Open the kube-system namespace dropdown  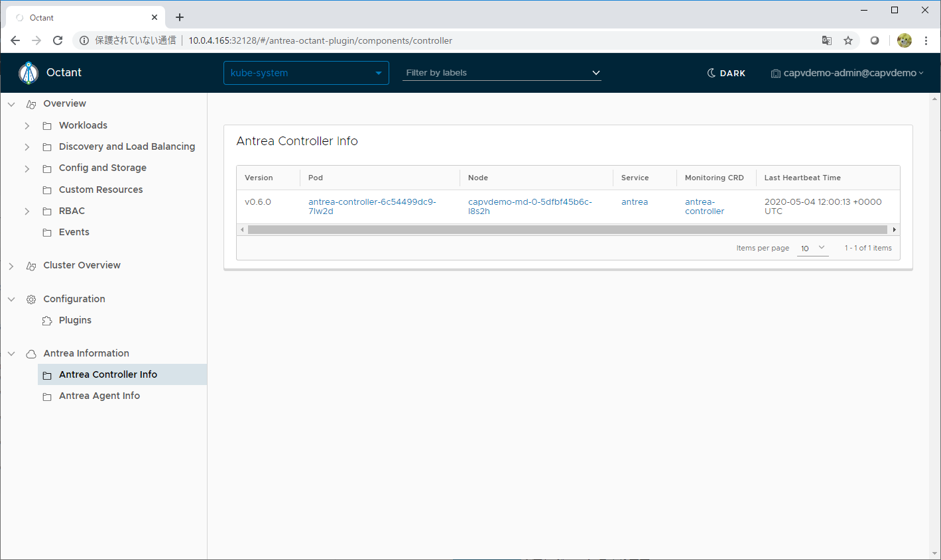306,73
